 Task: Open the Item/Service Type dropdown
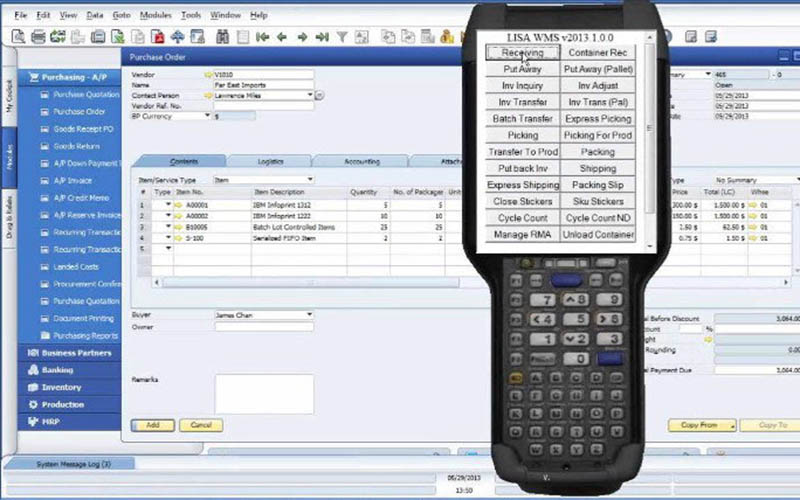click(310, 180)
